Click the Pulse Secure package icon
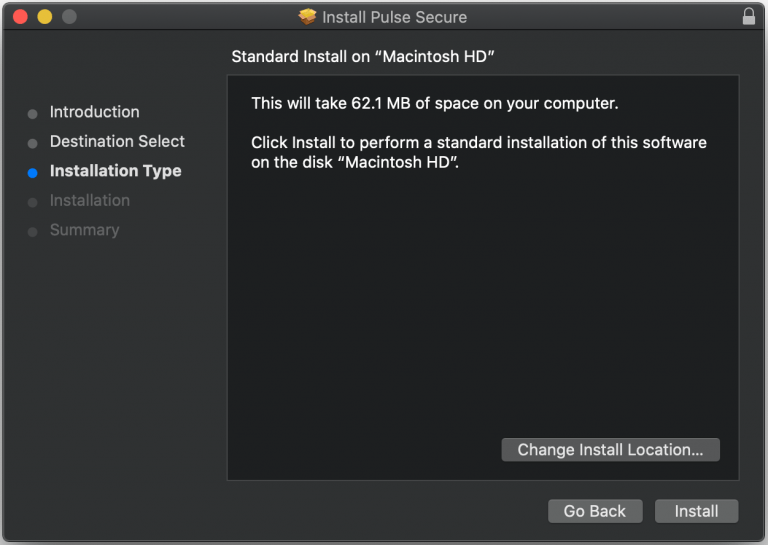The width and height of the screenshot is (768, 545). point(308,17)
